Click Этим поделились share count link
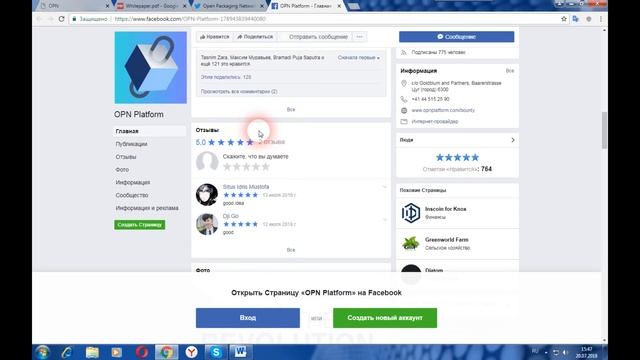The width and height of the screenshot is (640, 360). (226, 77)
